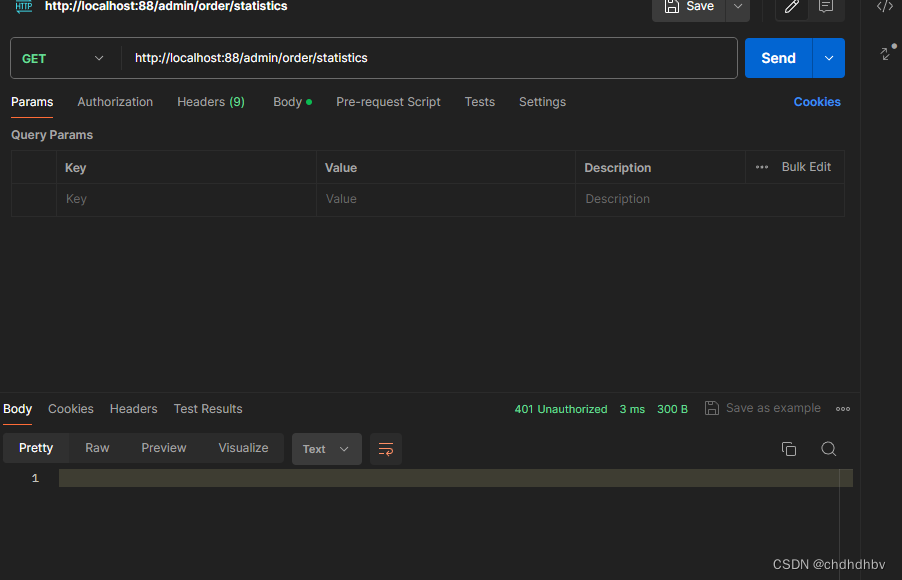Open the Send options dropdown arrow
This screenshot has width=902, height=580.
(828, 58)
